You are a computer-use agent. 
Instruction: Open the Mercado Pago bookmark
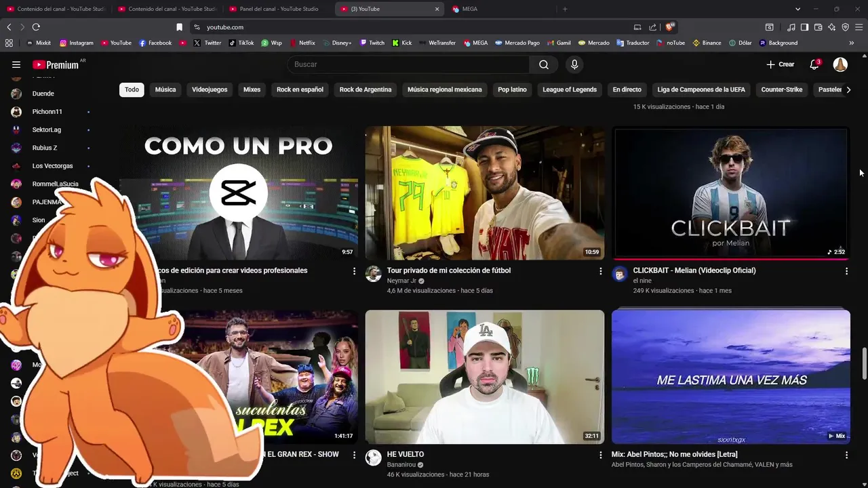pos(517,43)
